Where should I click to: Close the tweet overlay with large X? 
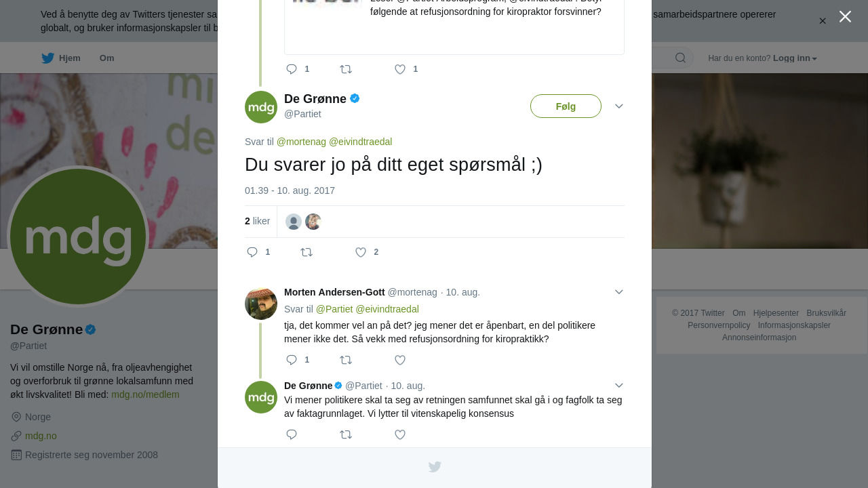pos(845,16)
